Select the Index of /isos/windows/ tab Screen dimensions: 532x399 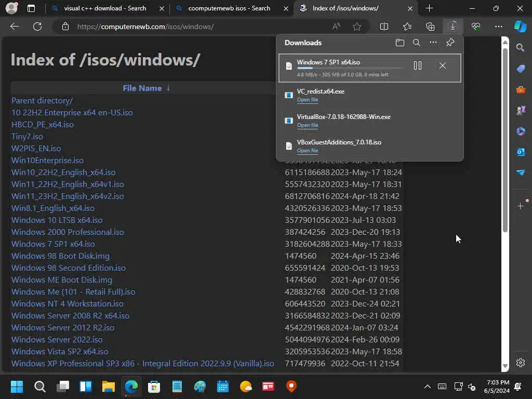(345, 8)
